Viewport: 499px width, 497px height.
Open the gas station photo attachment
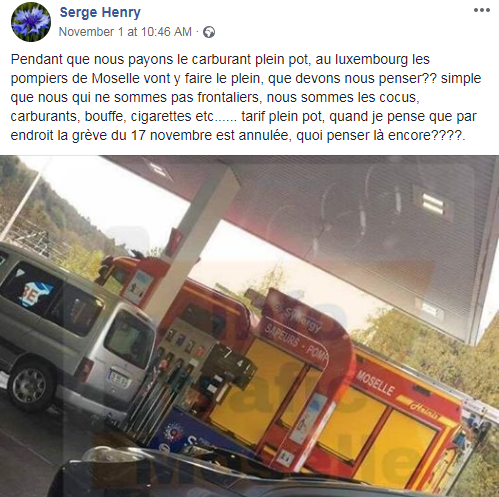pyautogui.click(x=249, y=326)
